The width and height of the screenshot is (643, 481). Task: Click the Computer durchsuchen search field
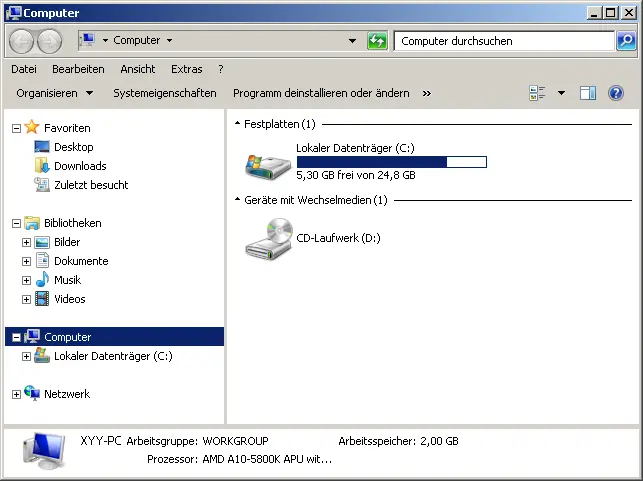pyautogui.click(x=503, y=41)
